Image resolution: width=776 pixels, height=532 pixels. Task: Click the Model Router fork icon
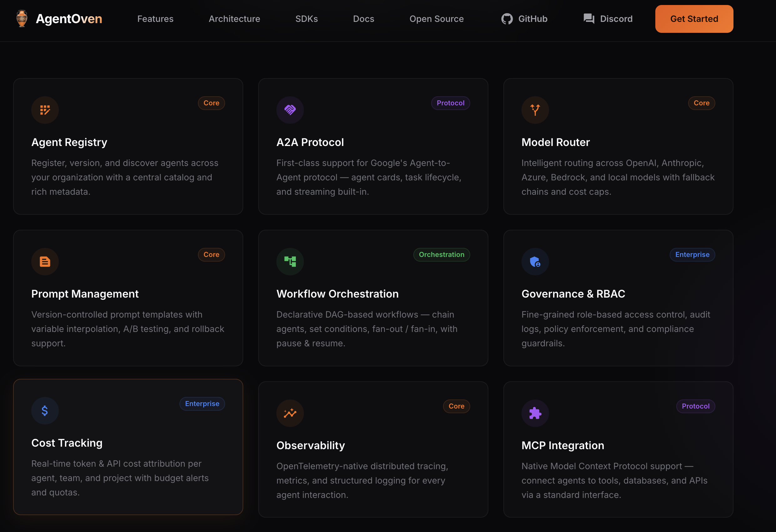535,110
